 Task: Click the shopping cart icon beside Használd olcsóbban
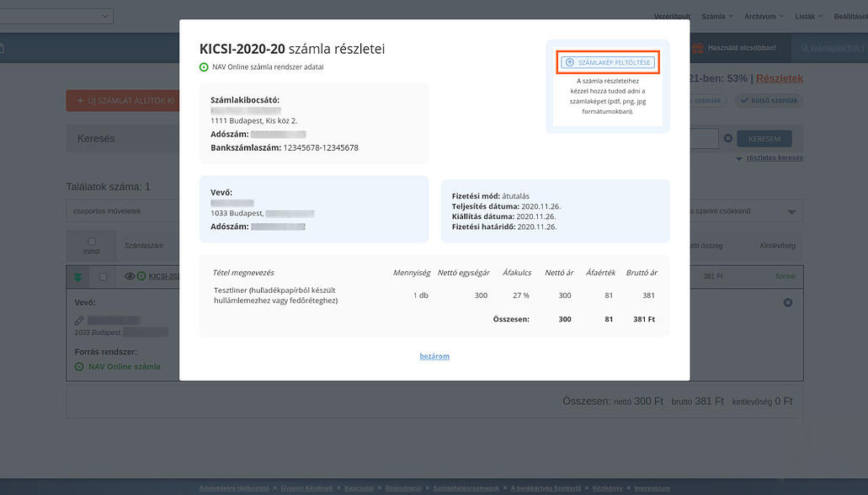point(697,49)
